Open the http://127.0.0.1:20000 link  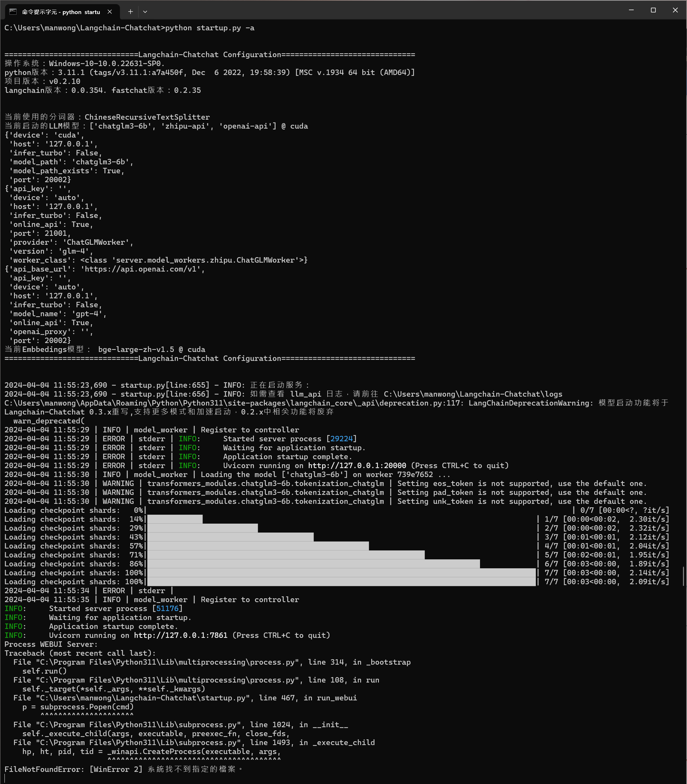click(357, 465)
